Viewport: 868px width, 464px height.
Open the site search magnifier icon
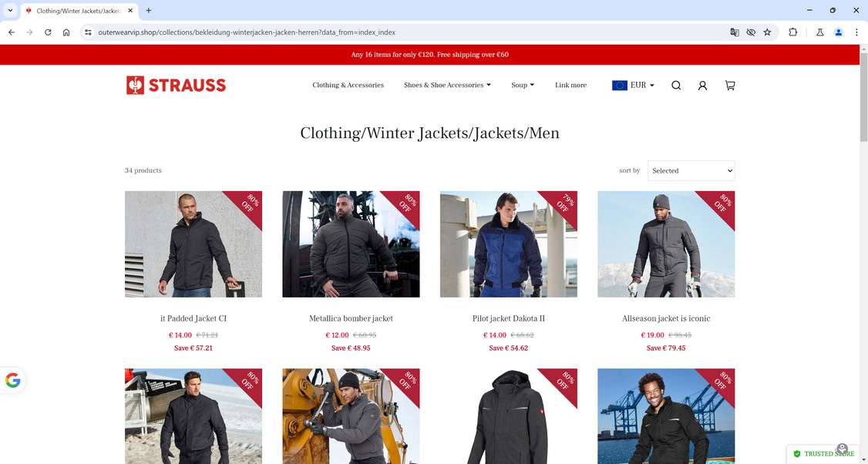click(676, 86)
